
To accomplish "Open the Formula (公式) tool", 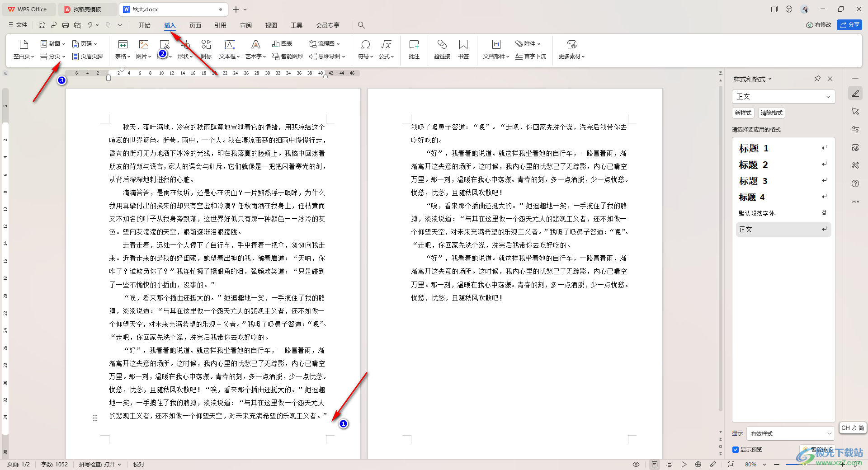I will (x=386, y=50).
